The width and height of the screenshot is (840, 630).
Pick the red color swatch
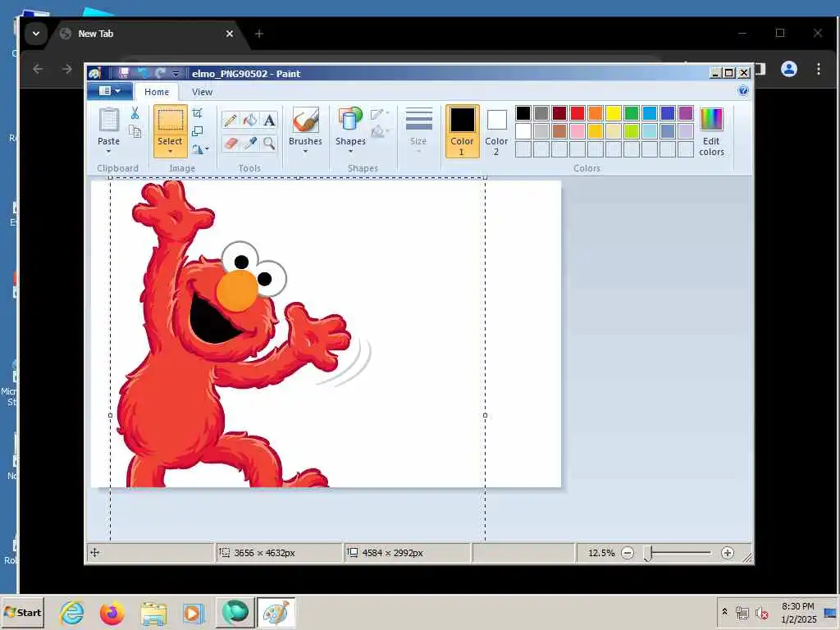pos(577,113)
